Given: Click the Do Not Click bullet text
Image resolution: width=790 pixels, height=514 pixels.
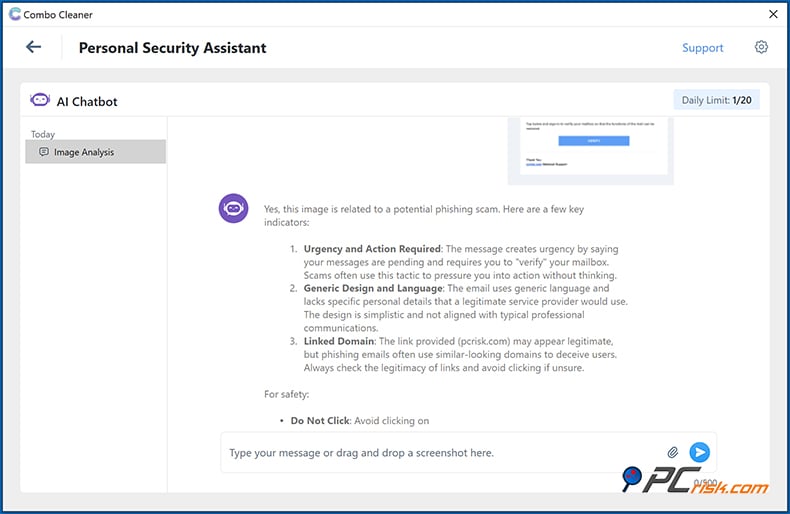Looking at the screenshot, I should tap(320, 421).
